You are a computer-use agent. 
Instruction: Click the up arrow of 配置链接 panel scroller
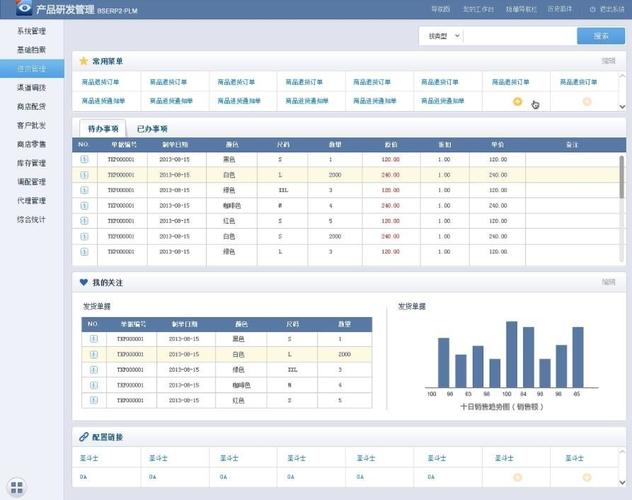click(622, 452)
